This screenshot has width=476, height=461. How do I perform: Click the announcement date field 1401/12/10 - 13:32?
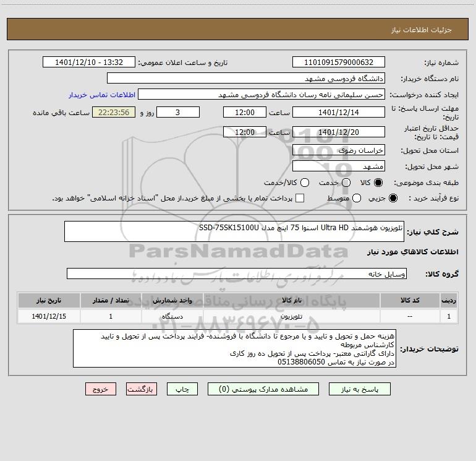[x=88, y=62]
